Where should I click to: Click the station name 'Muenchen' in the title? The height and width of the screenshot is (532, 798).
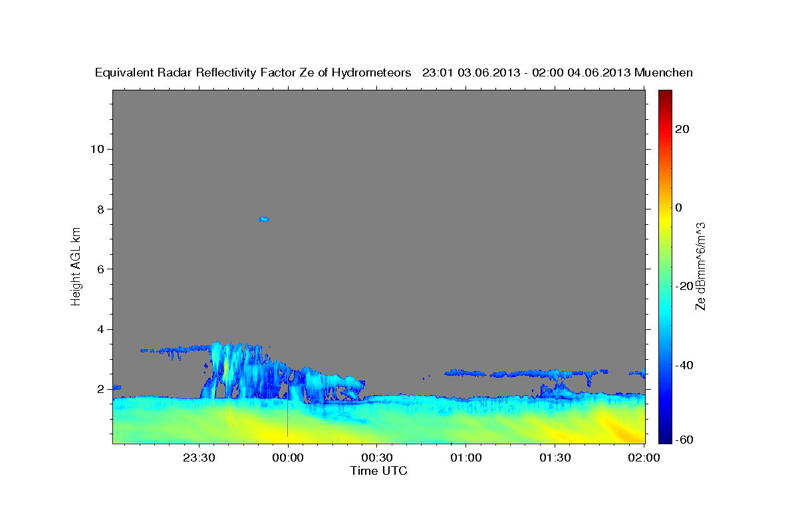[664, 72]
